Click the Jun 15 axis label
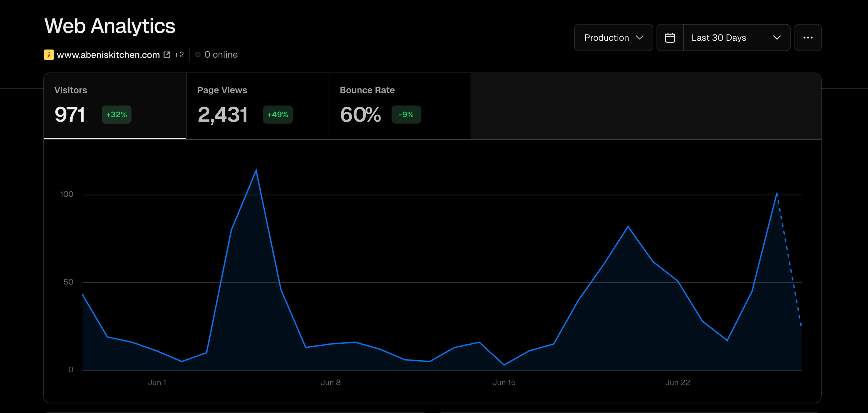Image resolution: width=868 pixels, height=413 pixels. coord(504,382)
